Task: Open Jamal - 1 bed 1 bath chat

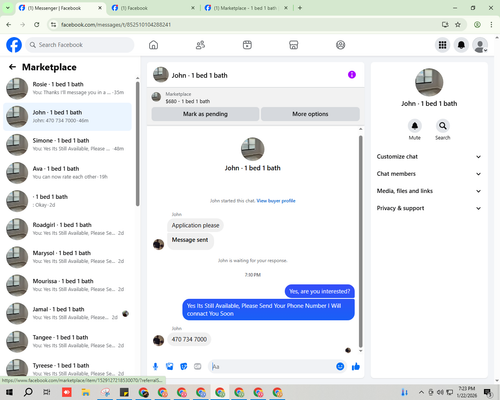Action: (x=68, y=313)
